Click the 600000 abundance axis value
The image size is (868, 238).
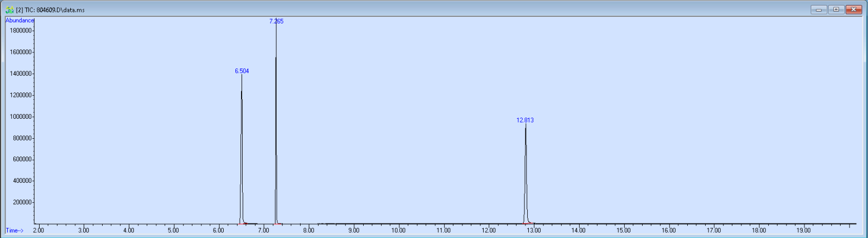(22, 159)
